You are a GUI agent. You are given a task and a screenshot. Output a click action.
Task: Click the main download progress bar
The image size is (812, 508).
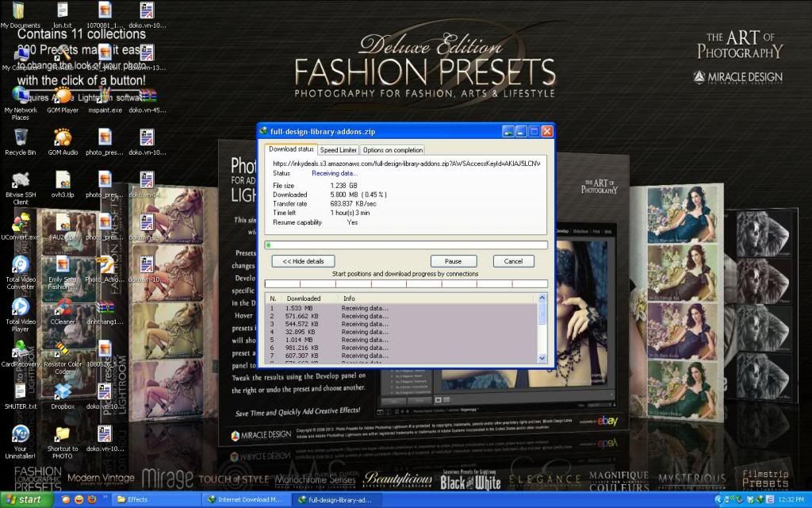click(x=406, y=244)
